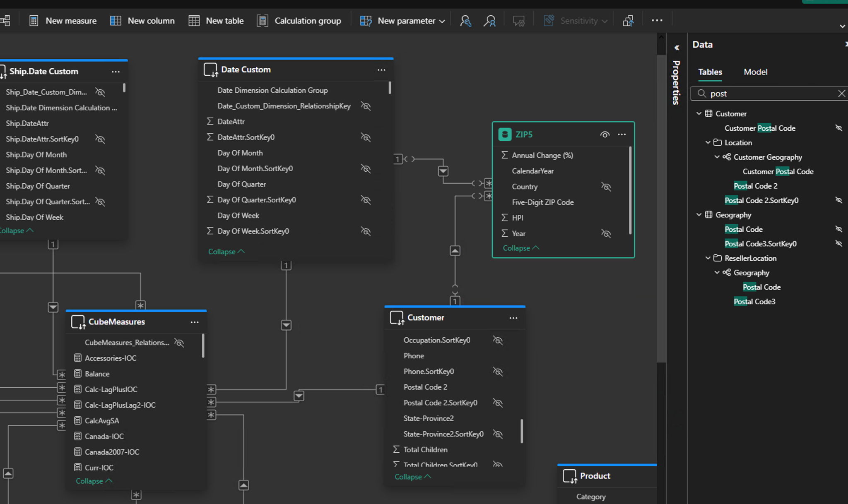Toggle visibility of the ZIP5 table
The height and width of the screenshot is (504, 848).
[605, 134]
